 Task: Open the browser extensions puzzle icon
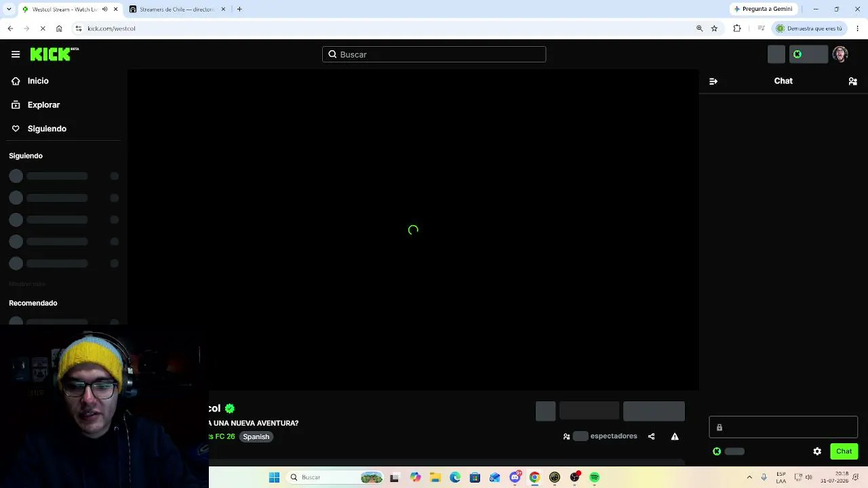point(737,28)
